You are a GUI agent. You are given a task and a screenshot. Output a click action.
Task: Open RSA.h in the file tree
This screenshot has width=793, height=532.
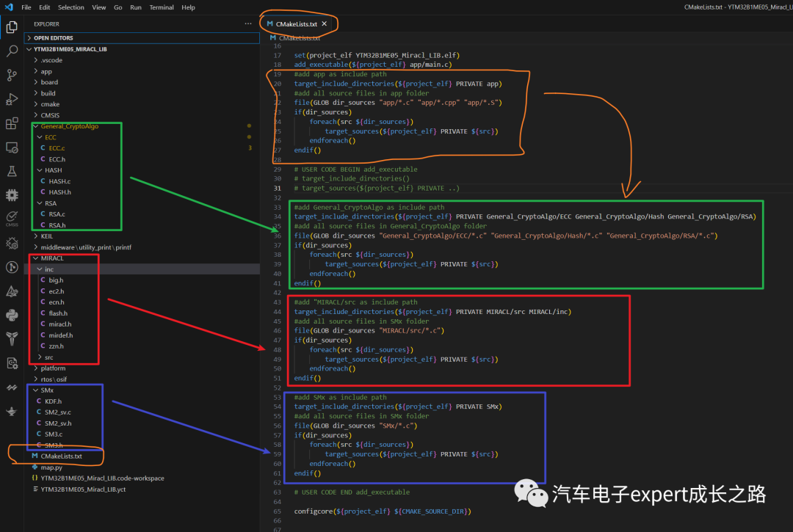(x=142, y=225)
